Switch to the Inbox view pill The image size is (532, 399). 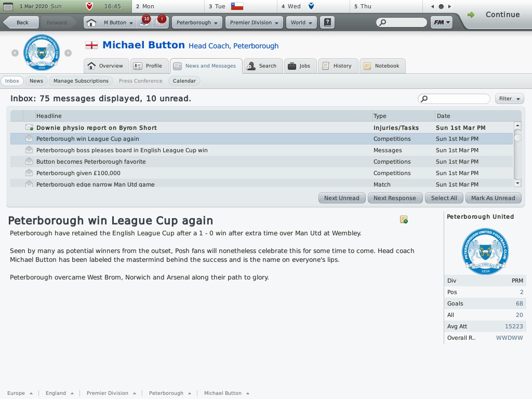click(12, 81)
